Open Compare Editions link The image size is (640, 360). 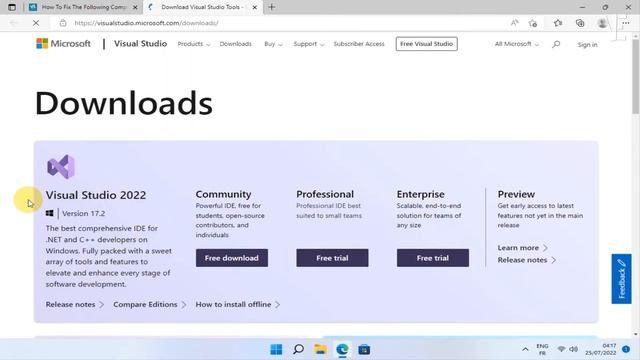click(150, 304)
